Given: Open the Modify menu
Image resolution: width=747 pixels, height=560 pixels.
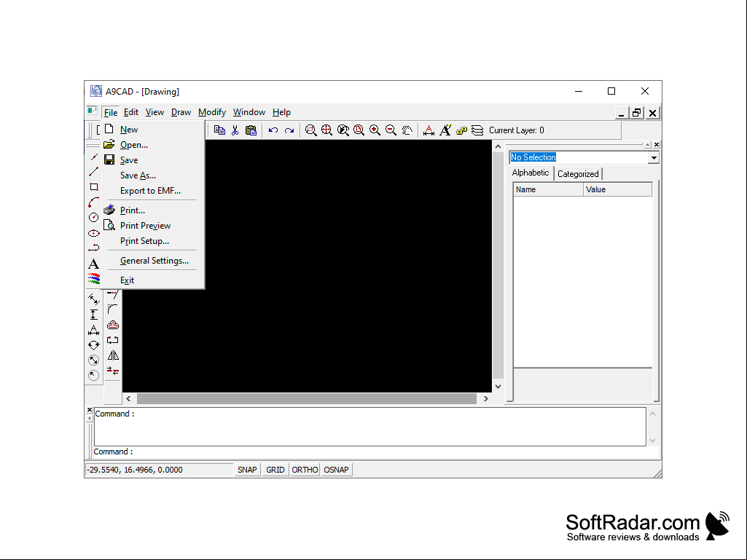Looking at the screenshot, I should pyautogui.click(x=212, y=112).
